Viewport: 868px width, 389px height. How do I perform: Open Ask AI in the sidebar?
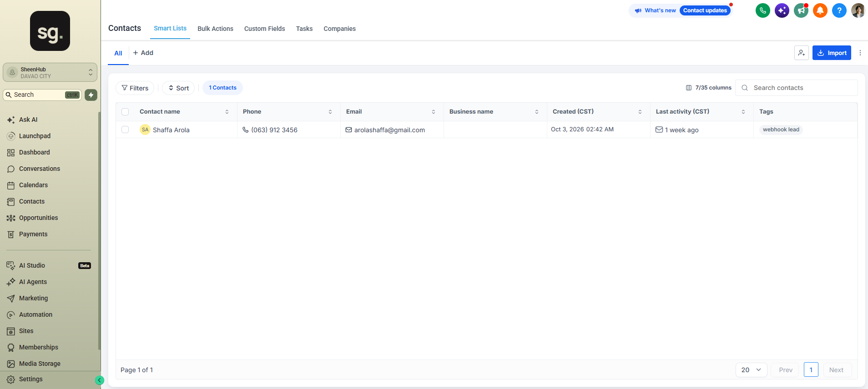pyautogui.click(x=28, y=120)
